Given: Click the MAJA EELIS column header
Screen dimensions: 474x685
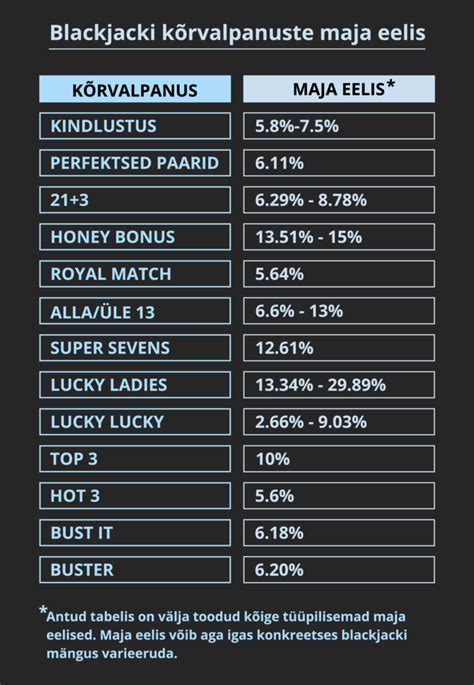Looking at the screenshot, I should click(x=339, y=89).
